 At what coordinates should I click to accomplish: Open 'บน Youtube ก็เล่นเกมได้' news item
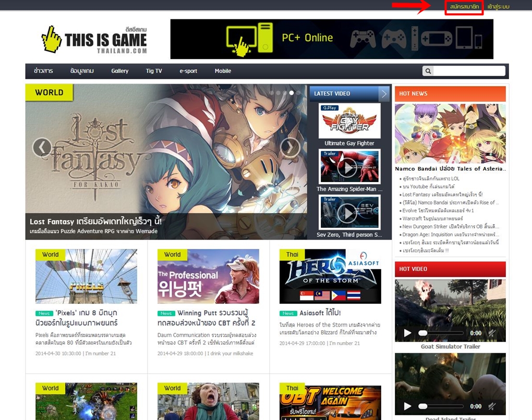429,186
